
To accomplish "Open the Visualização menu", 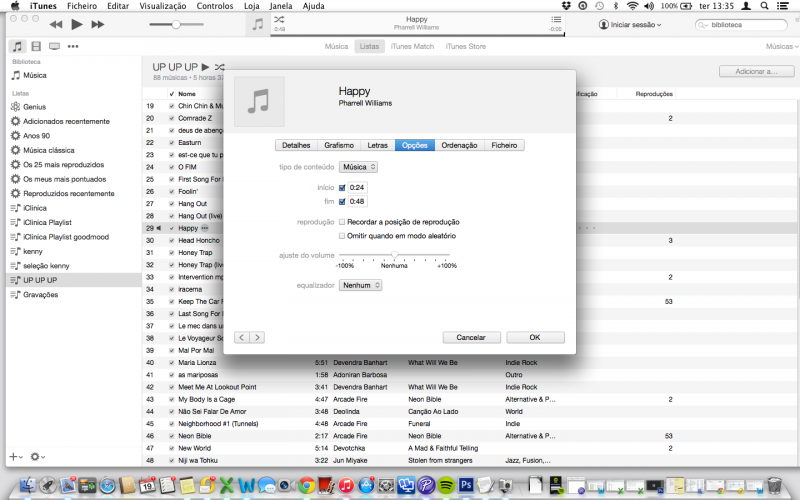I will coord(163,6).
